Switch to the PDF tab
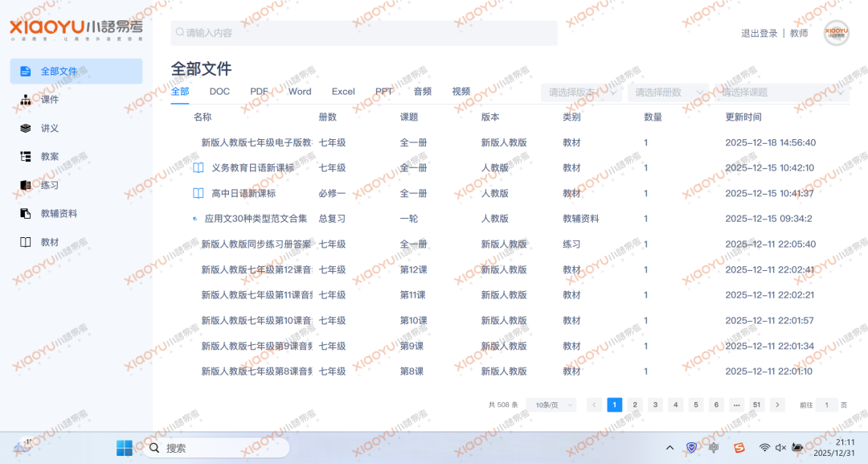This screenshot has height=464, width=868. click(259, 92)
